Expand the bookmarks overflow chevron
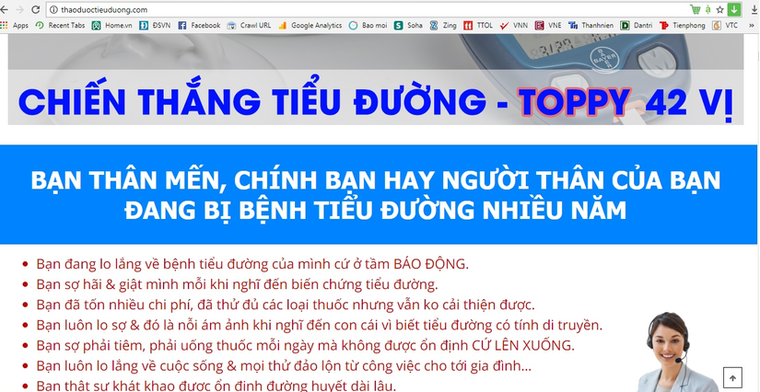The image size is (760, 392). pyautogui.click(x=752, y=26)
